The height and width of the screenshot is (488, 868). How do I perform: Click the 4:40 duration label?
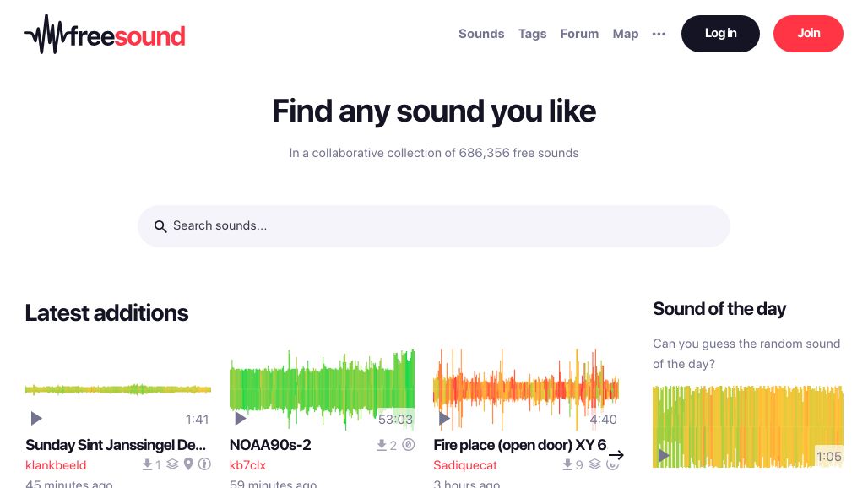point(603,420)
